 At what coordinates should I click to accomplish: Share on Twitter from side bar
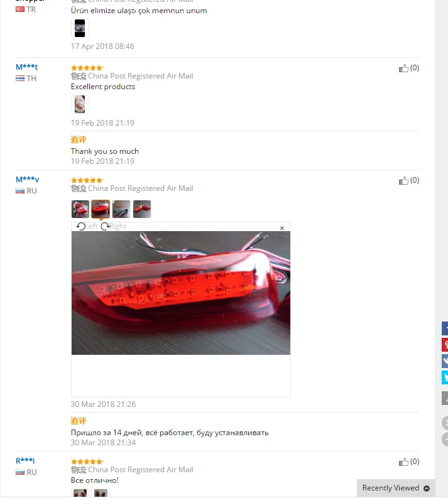click(x=445, y=377)
